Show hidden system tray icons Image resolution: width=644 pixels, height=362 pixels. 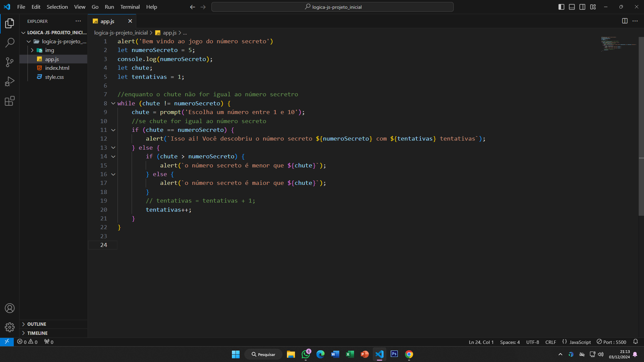pyautogui.click(x=560, y=354)
